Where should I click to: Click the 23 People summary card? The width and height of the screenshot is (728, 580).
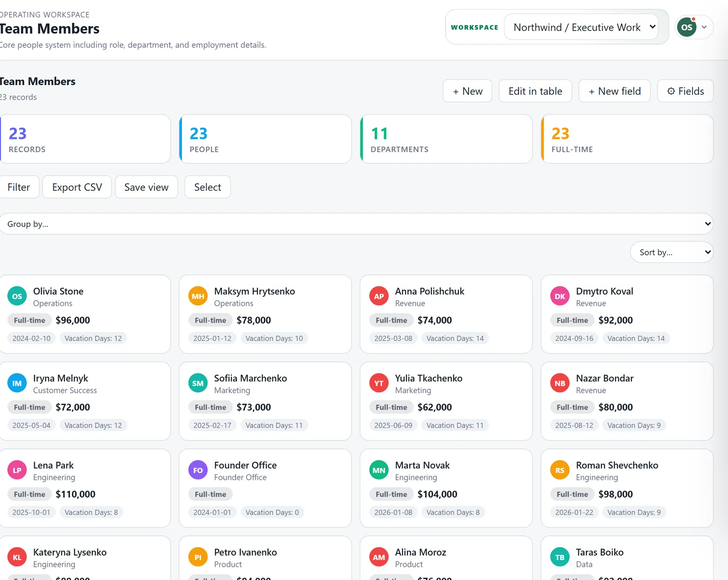(x=265, y=139)
